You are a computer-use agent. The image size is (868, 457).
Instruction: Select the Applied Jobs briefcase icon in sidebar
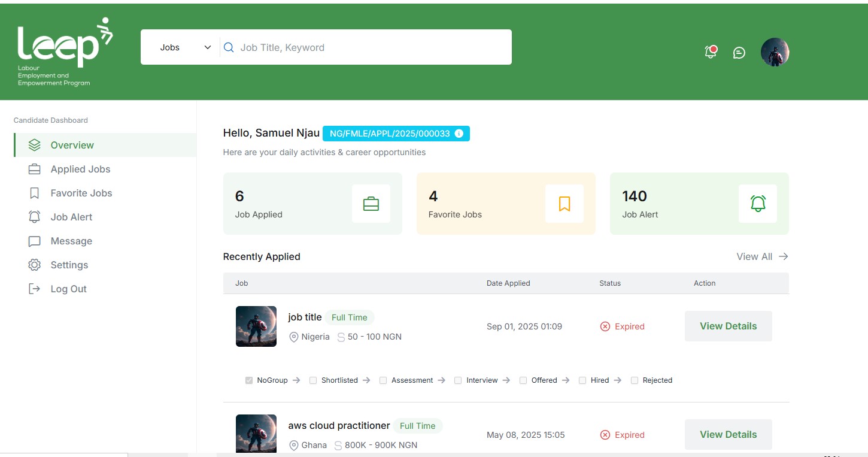point(34,169)
